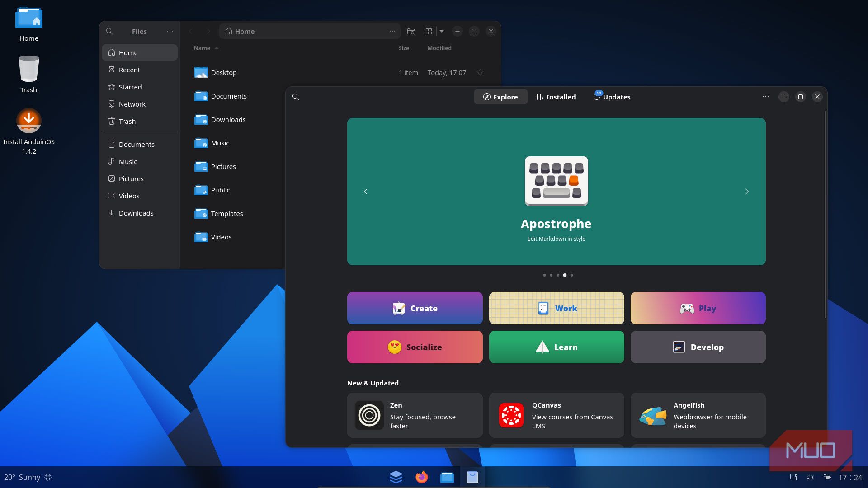Go forward in Files navigation
The image size is (868, 488).
click(x=208, y=31)
